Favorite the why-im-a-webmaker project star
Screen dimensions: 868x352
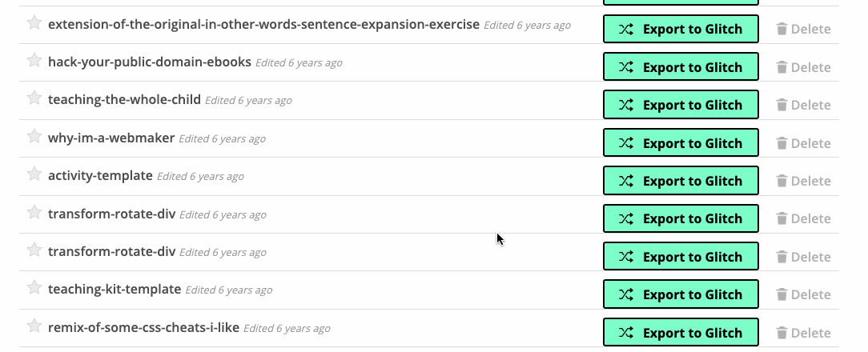tap(34, 135)
